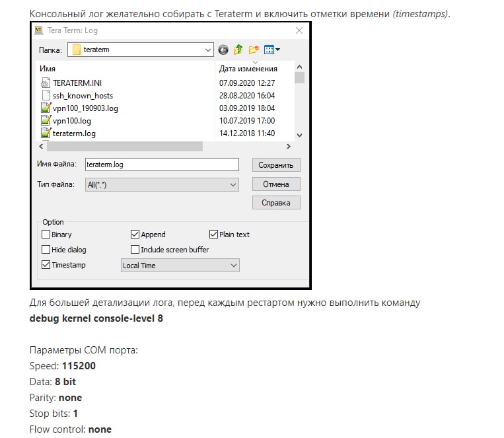The height and width of the screenshot is (438, 504).
Task: Click the debug kernel console-level 8 command
Action: (x=96, y=318)
